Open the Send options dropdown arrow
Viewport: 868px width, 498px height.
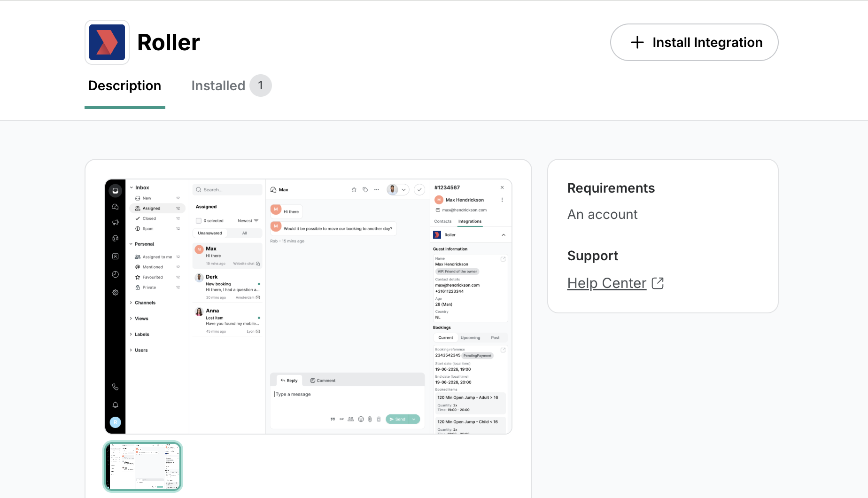pyautogui.click(x=414, y=419)
